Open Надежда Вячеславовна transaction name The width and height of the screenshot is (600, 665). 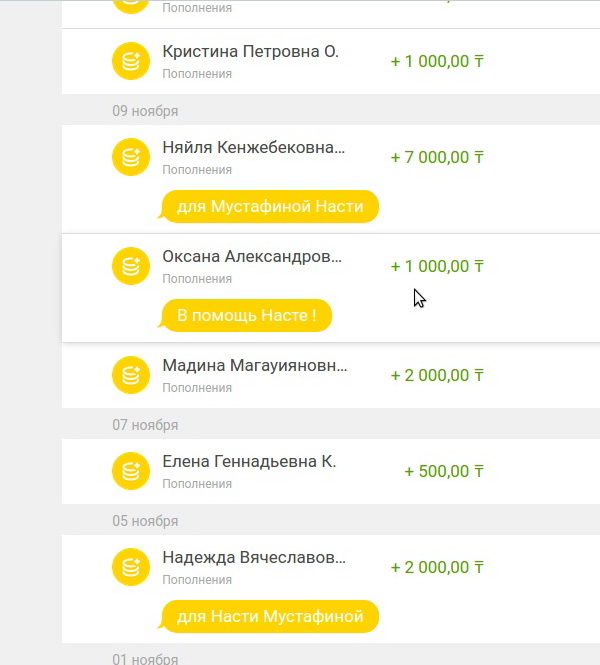pos(255,558)
